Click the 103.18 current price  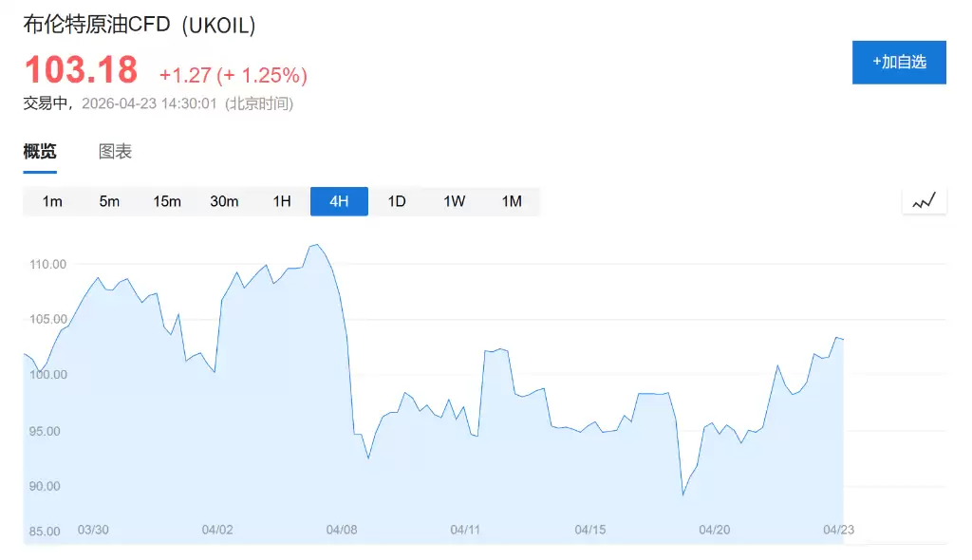pyautogui.click(x=81, y=71)
